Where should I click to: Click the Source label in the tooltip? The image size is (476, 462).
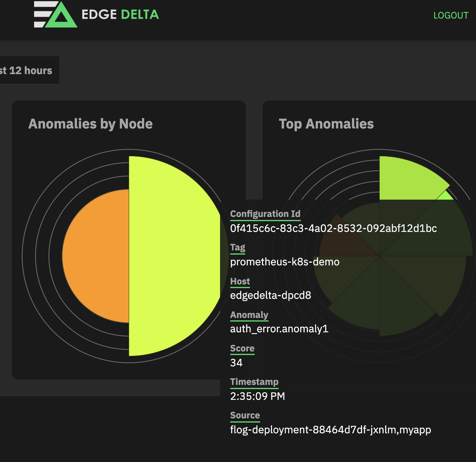click(x=245, y=415)
